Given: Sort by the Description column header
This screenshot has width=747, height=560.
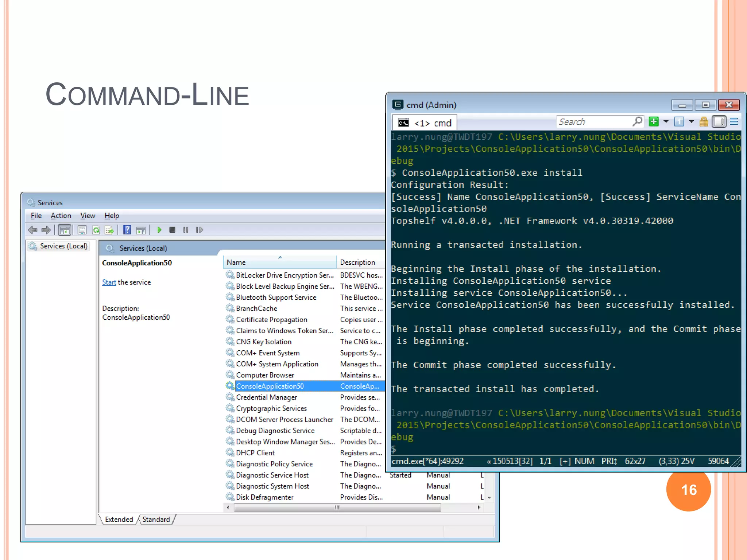Looking at the screenshot, I should (360, 262).
